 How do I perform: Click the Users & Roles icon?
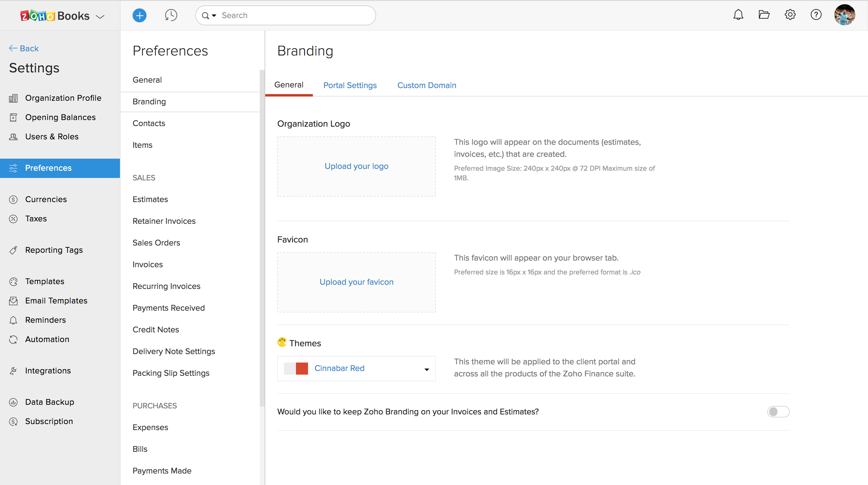[13, 137]
